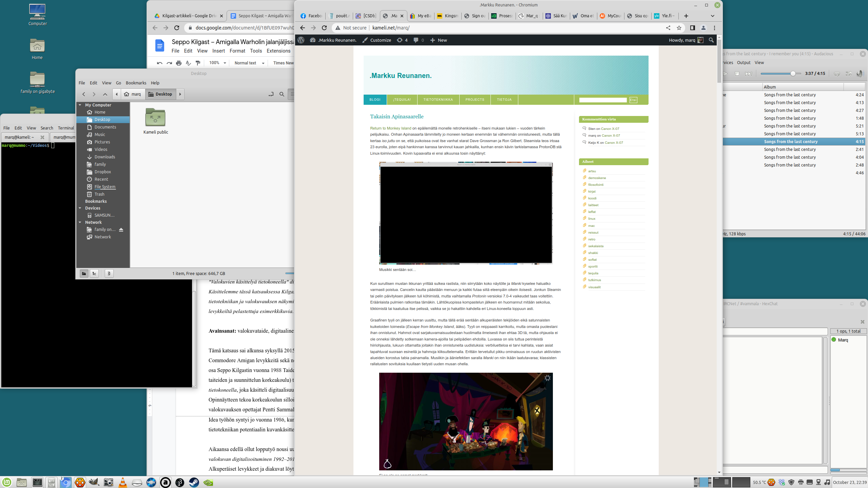Switch to the Yle.fi tab in Chromium
Screen dimensions: 868x488
coord(664,16)
